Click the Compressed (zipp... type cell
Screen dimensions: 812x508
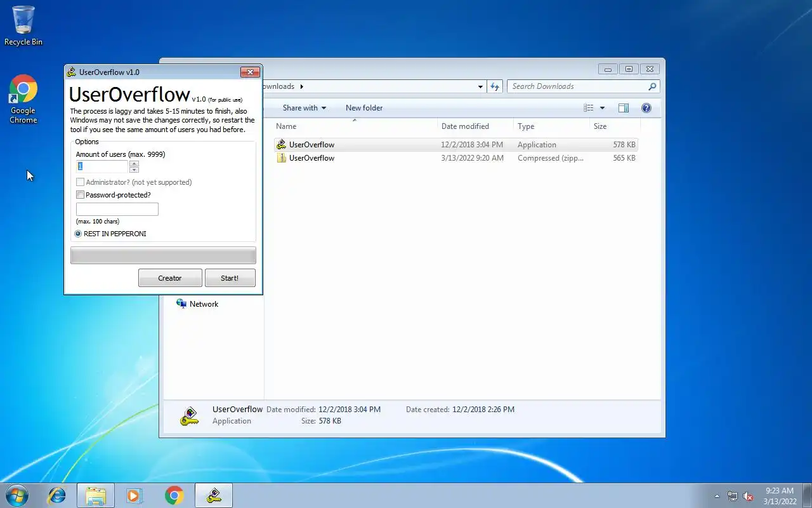point(551,158)
